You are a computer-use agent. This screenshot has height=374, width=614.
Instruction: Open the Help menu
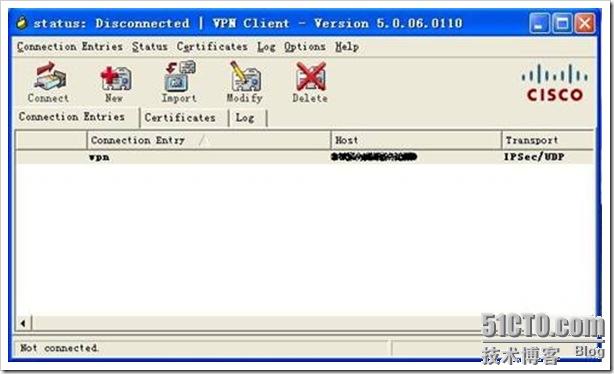(347, 47)
